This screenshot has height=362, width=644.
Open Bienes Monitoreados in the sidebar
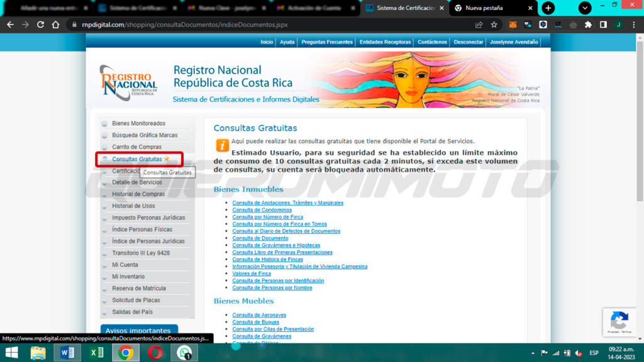(138, 123)
